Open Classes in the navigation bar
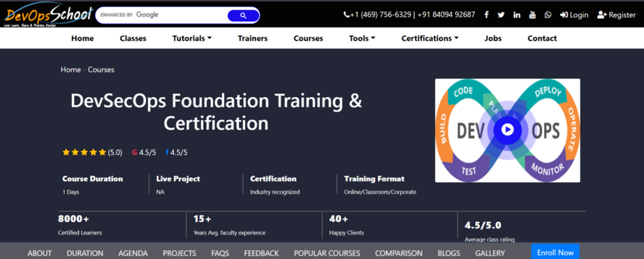644x259 pixels. tap(133, 38)
